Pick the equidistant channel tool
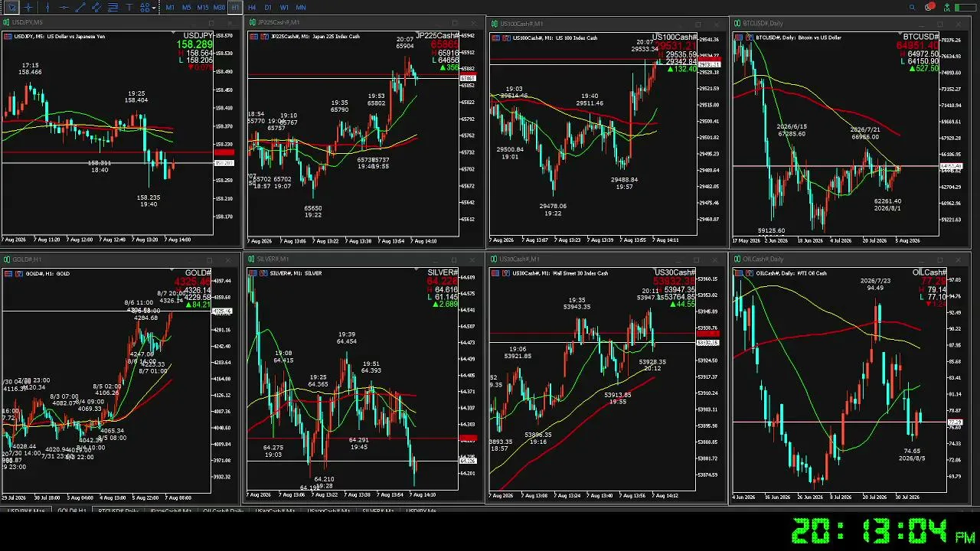Viewport: 980px width, 551px height. coord(96,7)
